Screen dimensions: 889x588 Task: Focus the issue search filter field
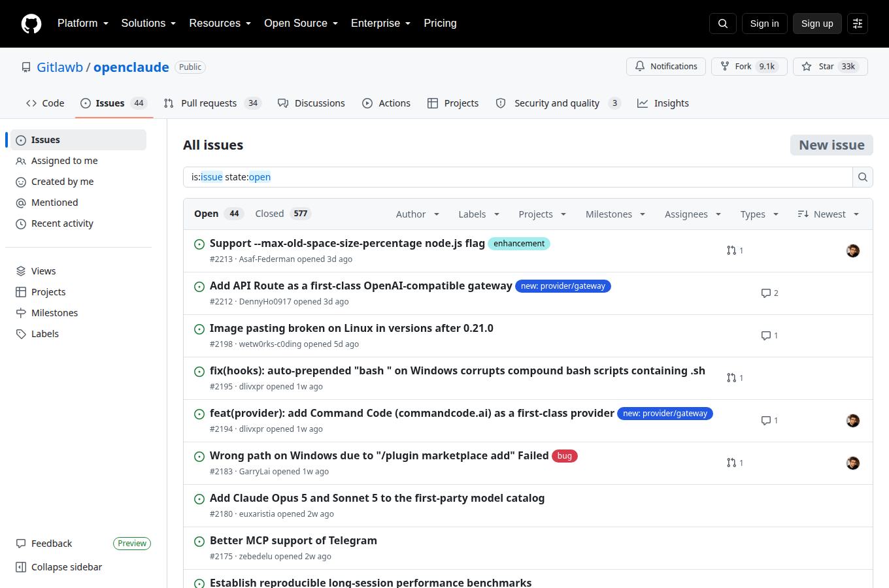518,177
